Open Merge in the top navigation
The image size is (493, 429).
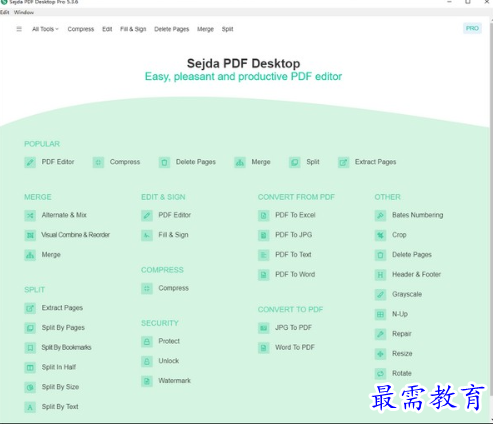pyautogui.click(x=205, y=29)
